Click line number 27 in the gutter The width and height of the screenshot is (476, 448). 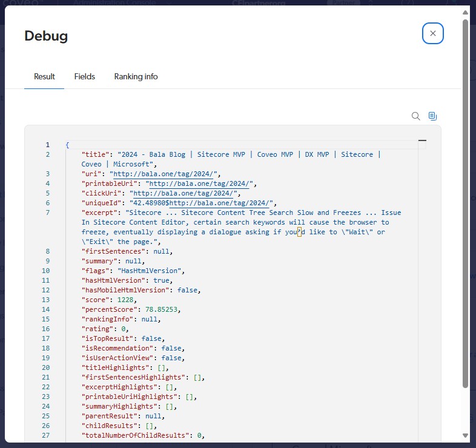click(45, 435)
